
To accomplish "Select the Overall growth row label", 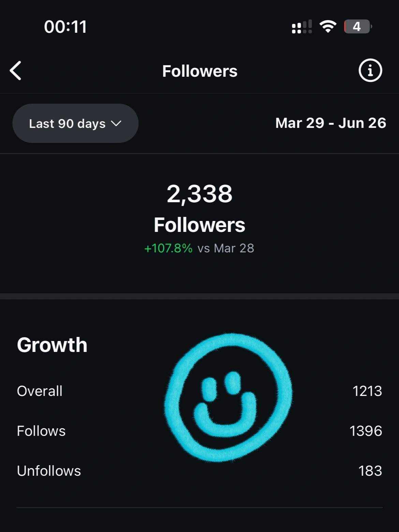I will 40,391.
